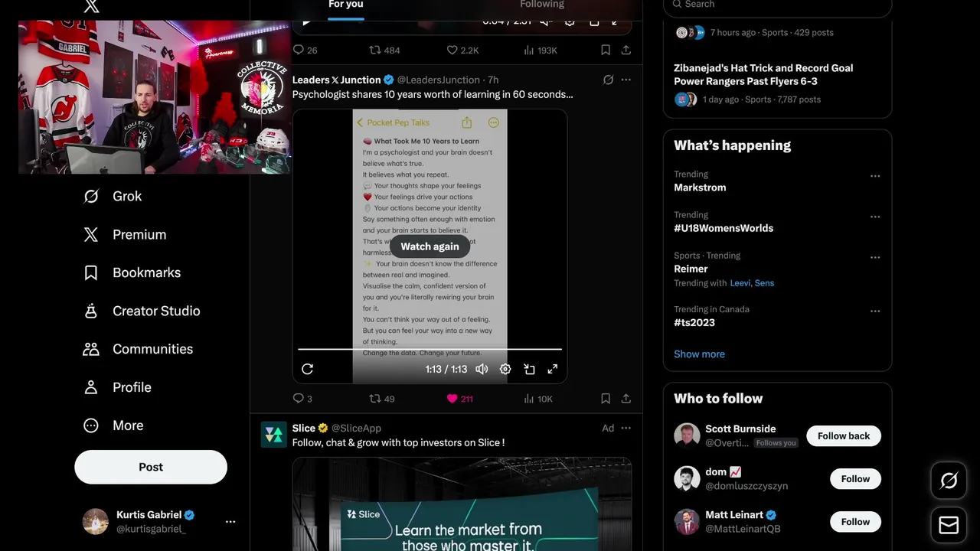The width and height of the screenshot is (980, 551).
Task: Click Grok icon on Leaders Junction post
Action: tap(608, 80)
